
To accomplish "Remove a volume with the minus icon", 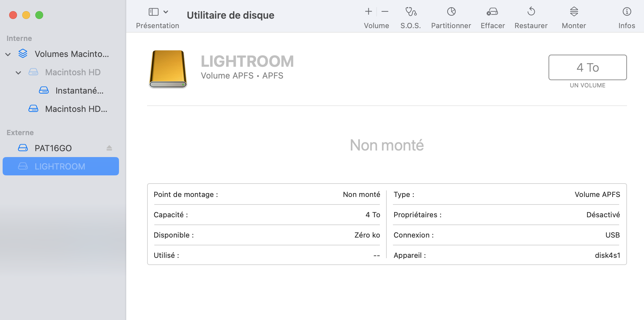I will 385,11.
